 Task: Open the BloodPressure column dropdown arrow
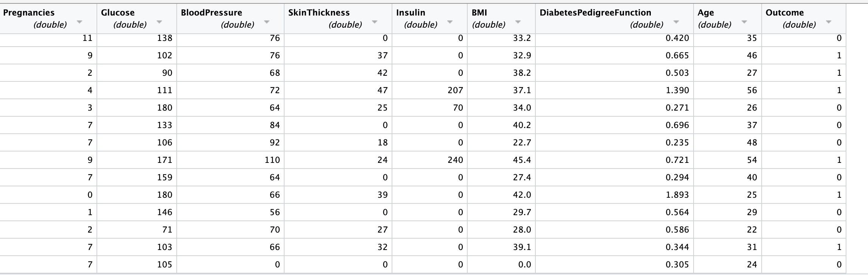(267, 22)
